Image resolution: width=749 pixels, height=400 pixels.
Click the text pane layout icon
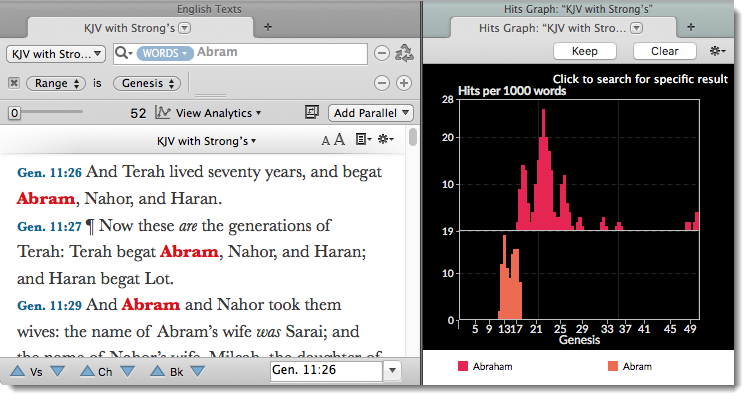click(312, 113)
